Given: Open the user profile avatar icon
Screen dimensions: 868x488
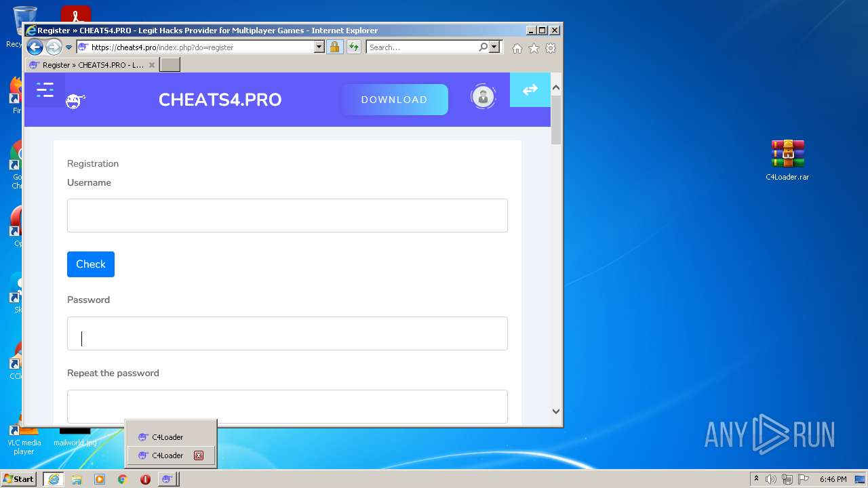Looking at the screenshot, I should [483, 97].
